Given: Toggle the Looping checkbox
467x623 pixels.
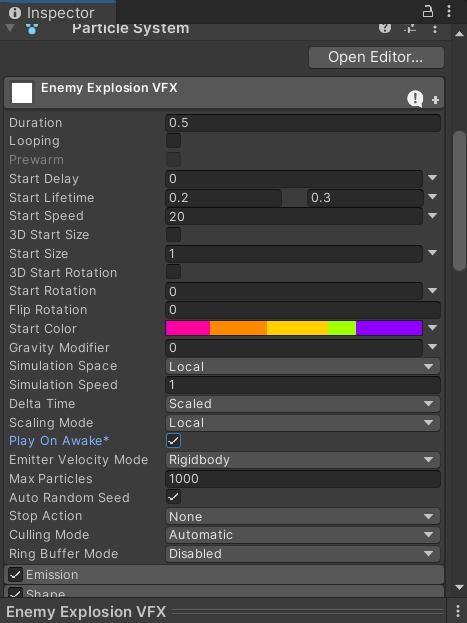Looking at the screenshot, I should coord(173,141).
